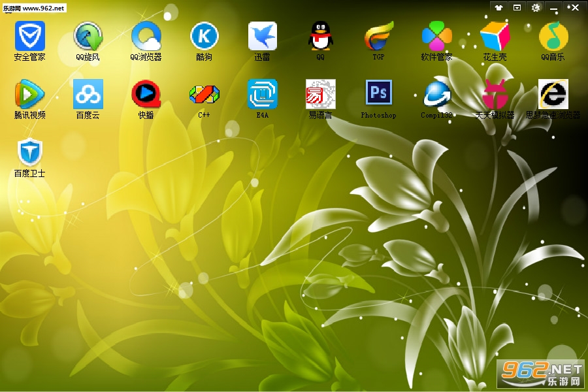Launch the 天天模拟器 android icon
This screenshot has height=392, width=588.
pos(495,94)
